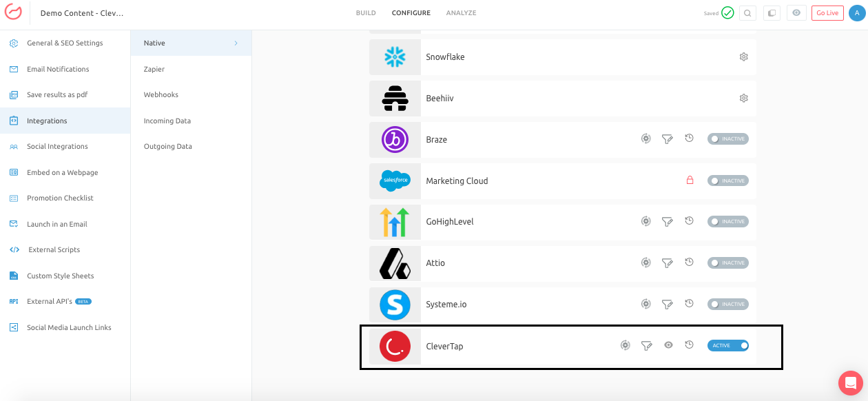Image resolution: width=868 pixels, height=401 pixels.
Task: Enable the Attio integration switch
Action: pyautogui.click(x=727, y=263)
